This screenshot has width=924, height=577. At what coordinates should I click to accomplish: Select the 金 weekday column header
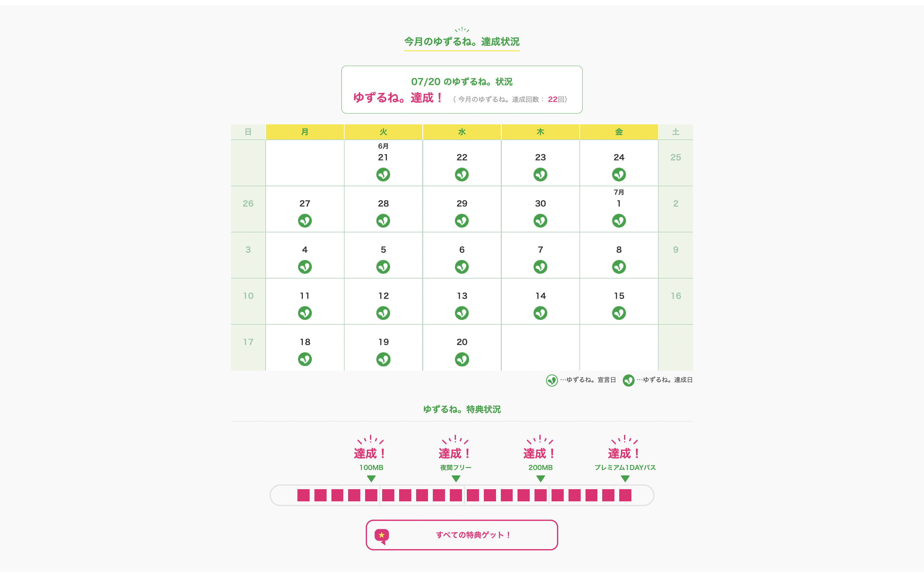point(619,132)
